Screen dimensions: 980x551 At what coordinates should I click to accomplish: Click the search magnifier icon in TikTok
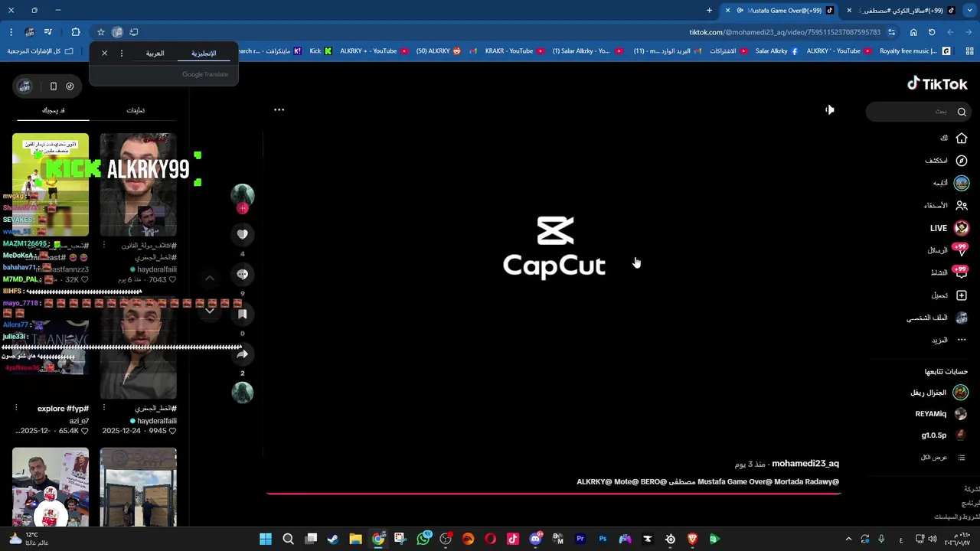coord(962,112)
